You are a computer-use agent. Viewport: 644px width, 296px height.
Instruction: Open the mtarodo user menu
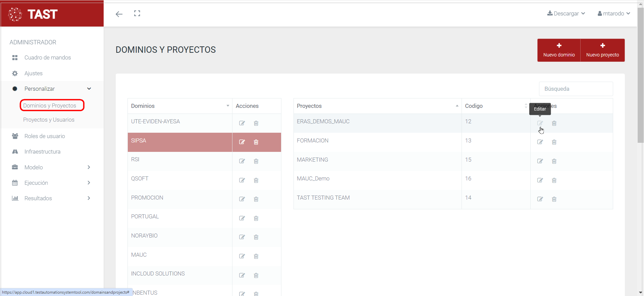pos(613,13)
